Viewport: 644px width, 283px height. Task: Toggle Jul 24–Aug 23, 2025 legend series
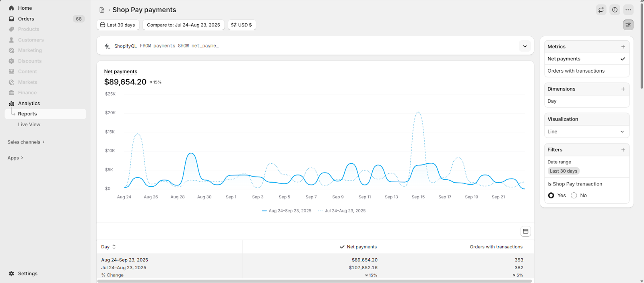click(342, 211)
